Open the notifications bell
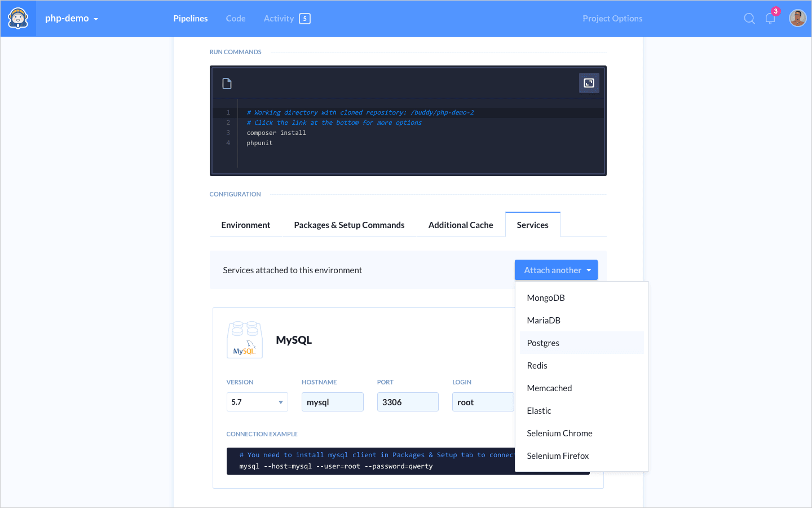The height and width of the screenshot is (508, 812). pos(770,19)
